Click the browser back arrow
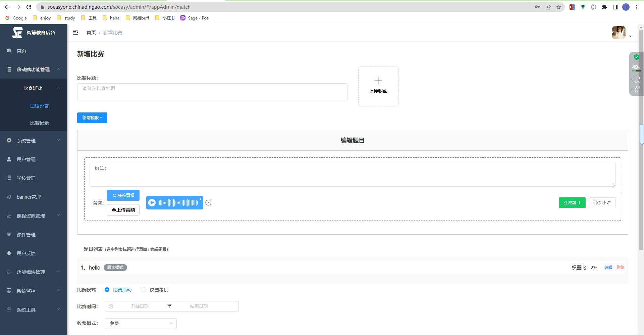Image resolution: width=644 pixels, height=335 pixels. (7, 7)
